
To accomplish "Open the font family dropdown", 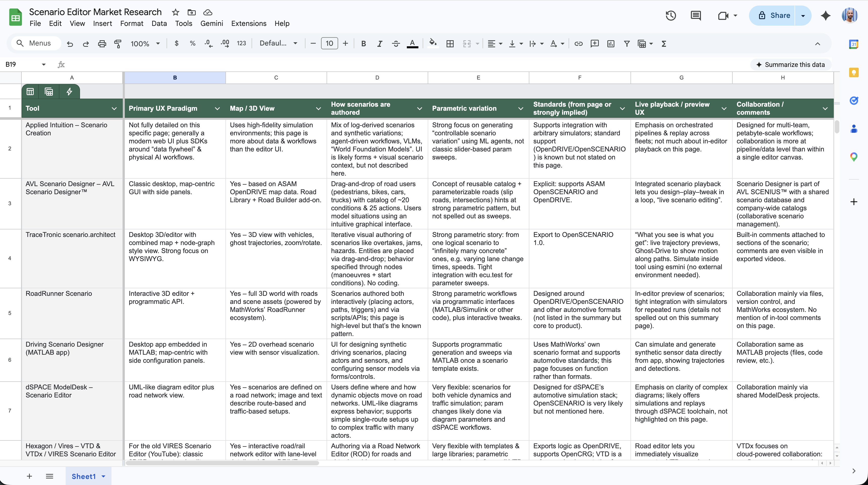I will (x=278, y=44).
